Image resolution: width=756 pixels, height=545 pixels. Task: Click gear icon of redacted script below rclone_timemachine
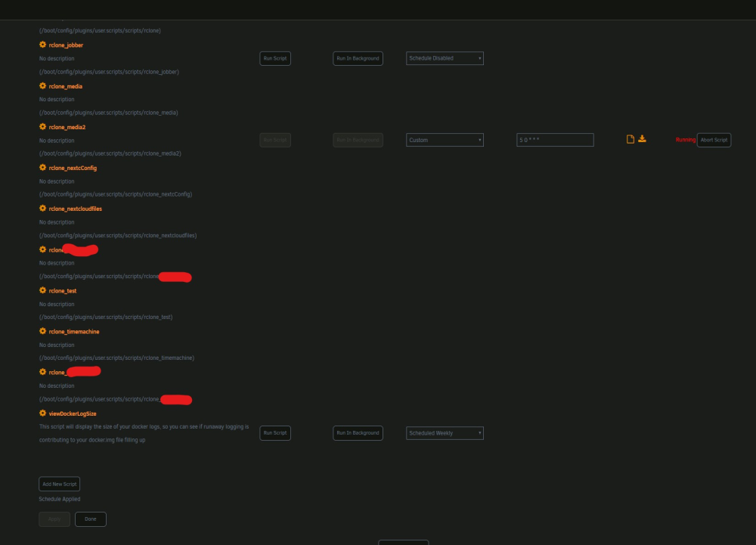pyautogui.click(x=42, y=372)
